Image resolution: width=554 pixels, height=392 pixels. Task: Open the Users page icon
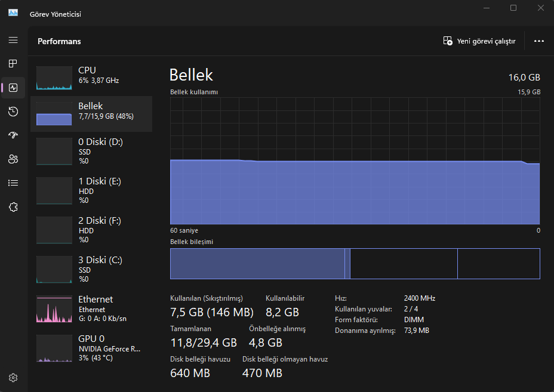[x=13, y=159]
